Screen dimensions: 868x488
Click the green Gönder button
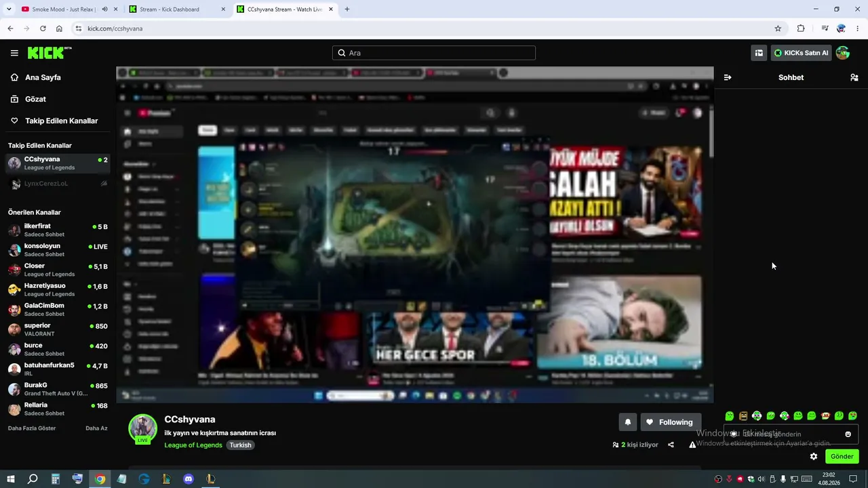click(842, 457)
